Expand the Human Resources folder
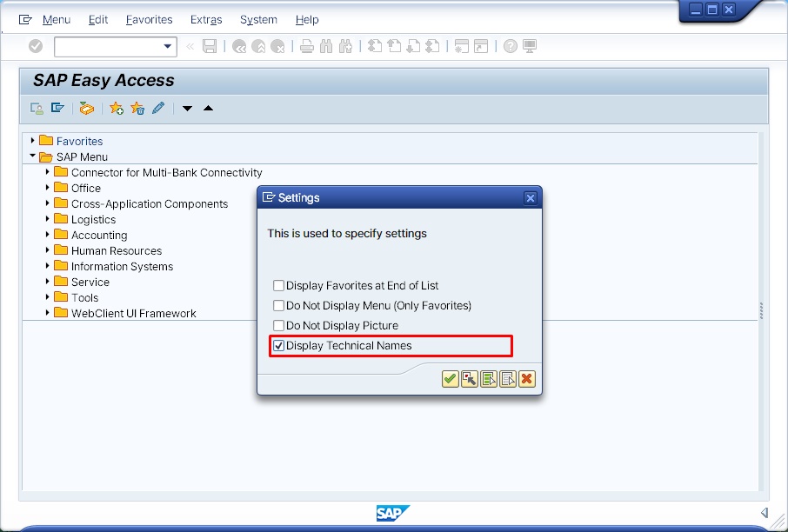The height and width of the screenshot is (532, 788). click(x=48, y=249)
